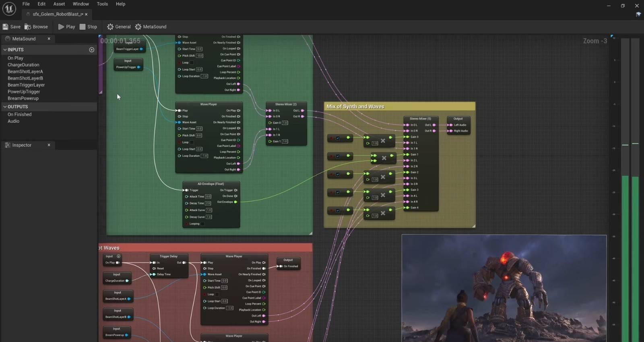Enable Loop on Wave Player beside Stereo Mixer (2)
Viewport: 644px width, 342px height.
(192, 142)
